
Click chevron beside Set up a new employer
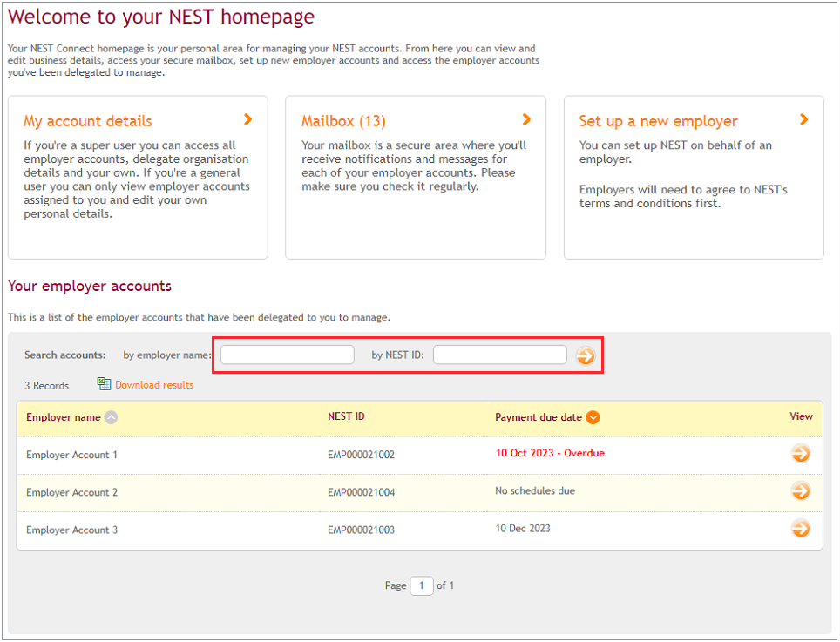click(x=803, y=119)
